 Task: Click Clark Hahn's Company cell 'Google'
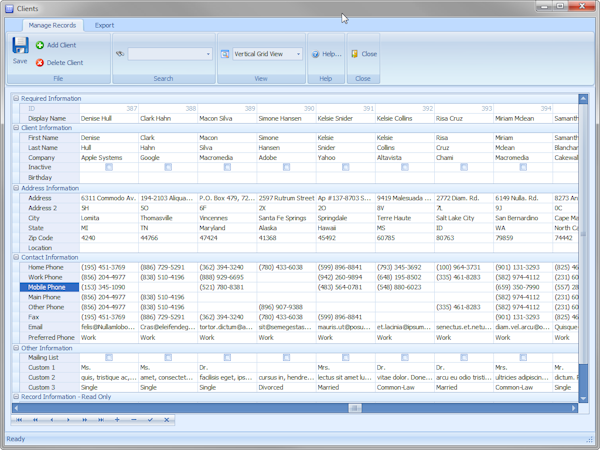pos(168,158)
